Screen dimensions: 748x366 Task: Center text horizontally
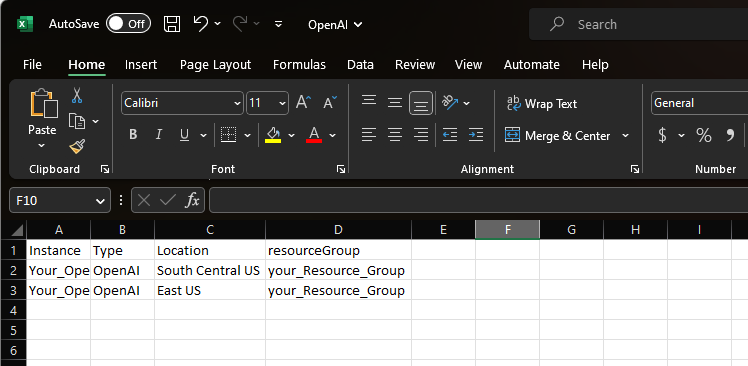[395, 135]
